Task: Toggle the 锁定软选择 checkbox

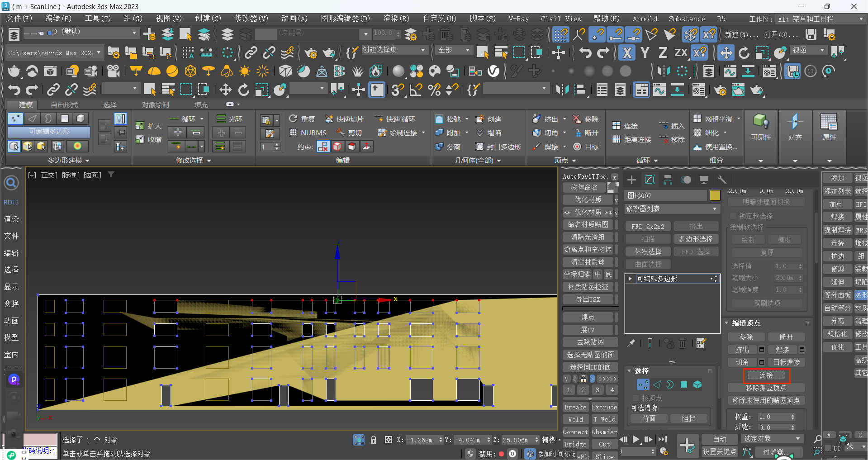Action: click(x=733, y=216)
